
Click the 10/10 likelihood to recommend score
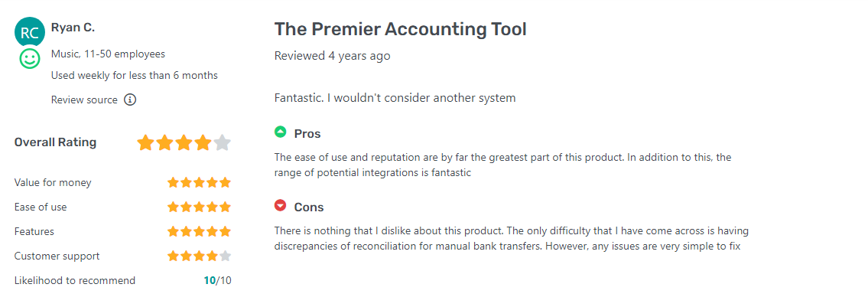tap(217, 280)
